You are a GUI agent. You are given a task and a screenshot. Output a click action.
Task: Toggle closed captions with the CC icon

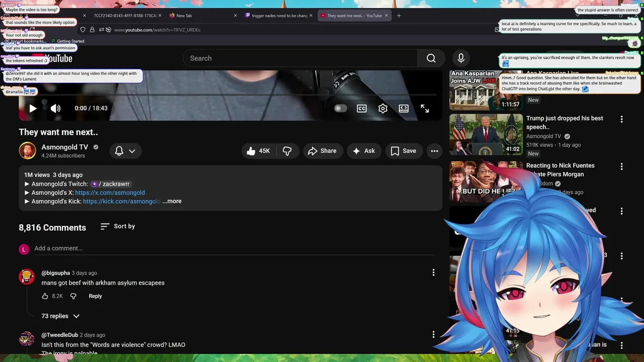point(362,108)
